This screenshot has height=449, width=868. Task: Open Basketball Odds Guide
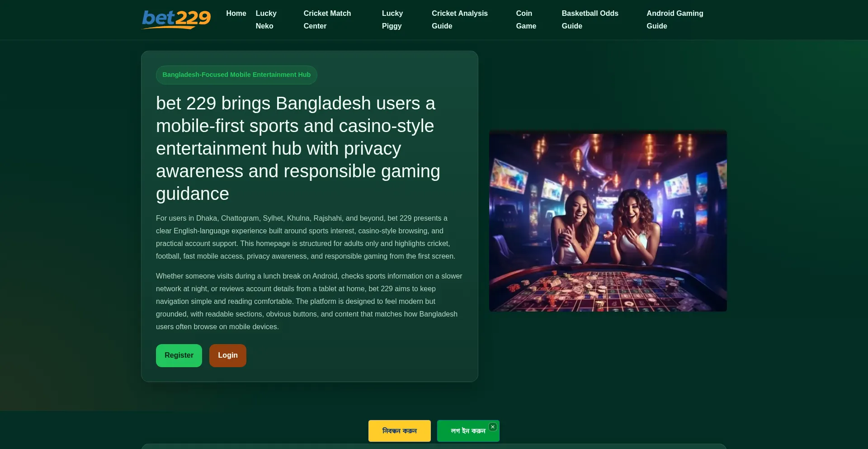590,20
